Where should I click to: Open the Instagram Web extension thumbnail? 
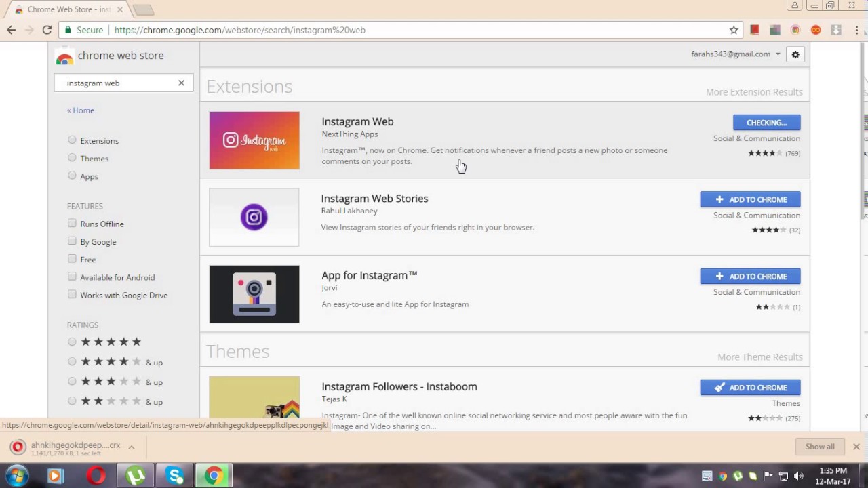tap(254, 140)
